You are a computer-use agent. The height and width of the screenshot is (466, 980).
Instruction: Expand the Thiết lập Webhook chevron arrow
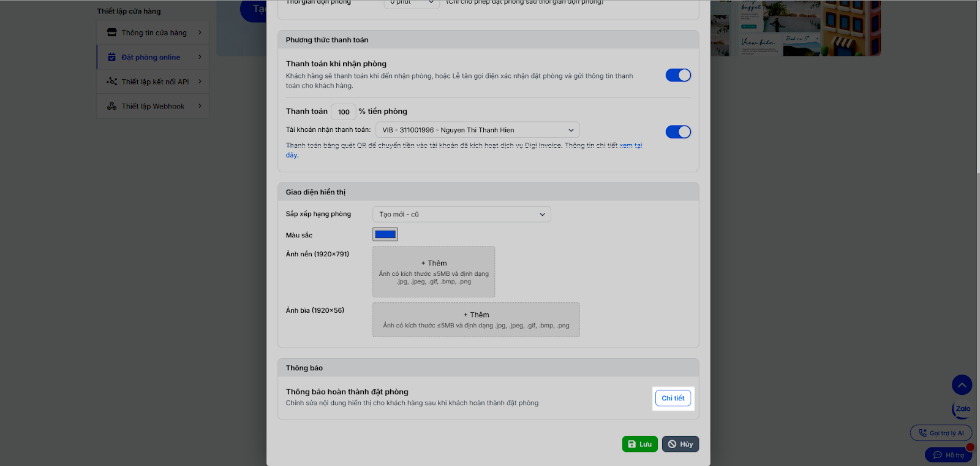pyautogui.click(x=200, y=106)
